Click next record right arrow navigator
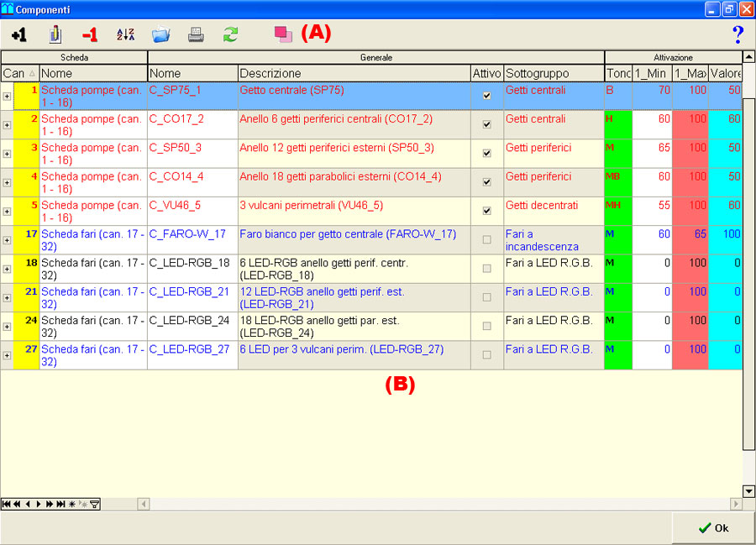The image size is (756, 545). point(39,504)
